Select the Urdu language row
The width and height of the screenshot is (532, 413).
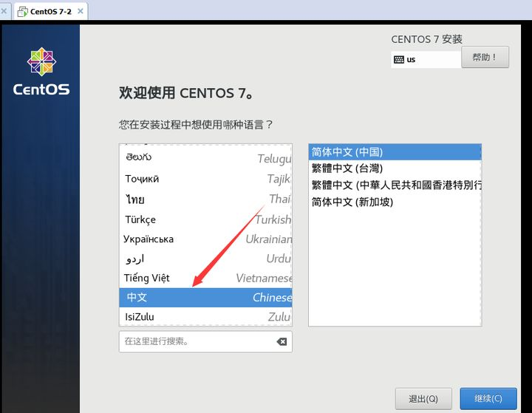point(205,259)
